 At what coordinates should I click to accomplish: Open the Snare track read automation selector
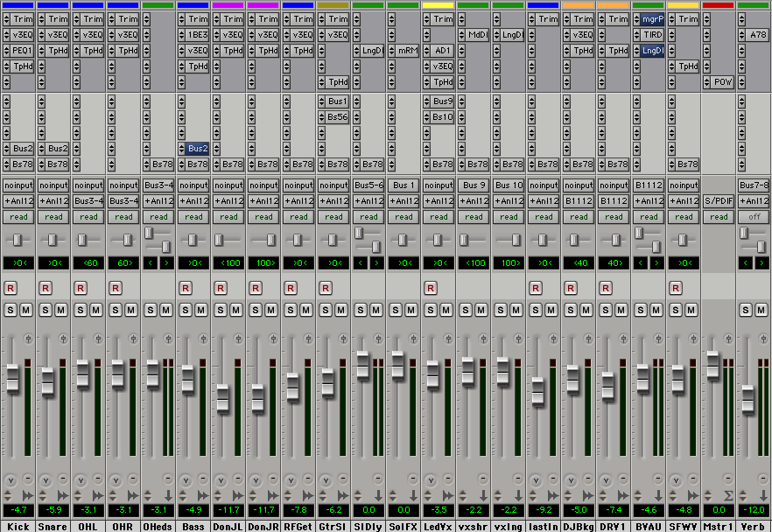(53, 216)
